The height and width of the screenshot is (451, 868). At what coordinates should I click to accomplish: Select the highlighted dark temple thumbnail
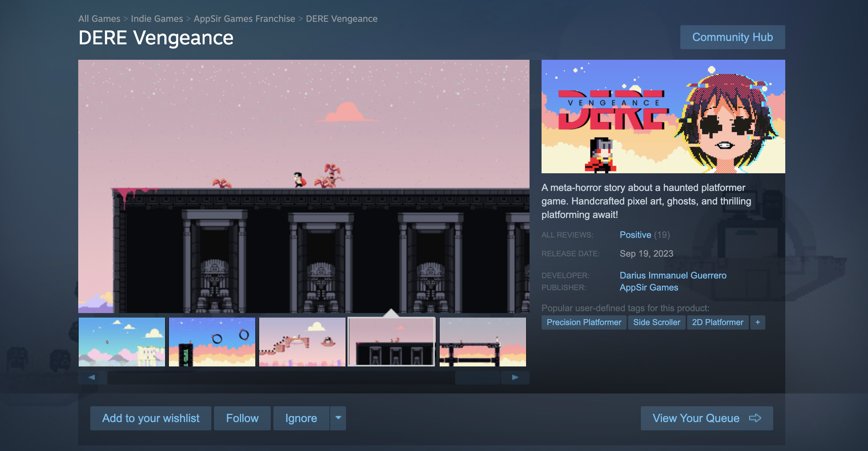click(392, 341)
